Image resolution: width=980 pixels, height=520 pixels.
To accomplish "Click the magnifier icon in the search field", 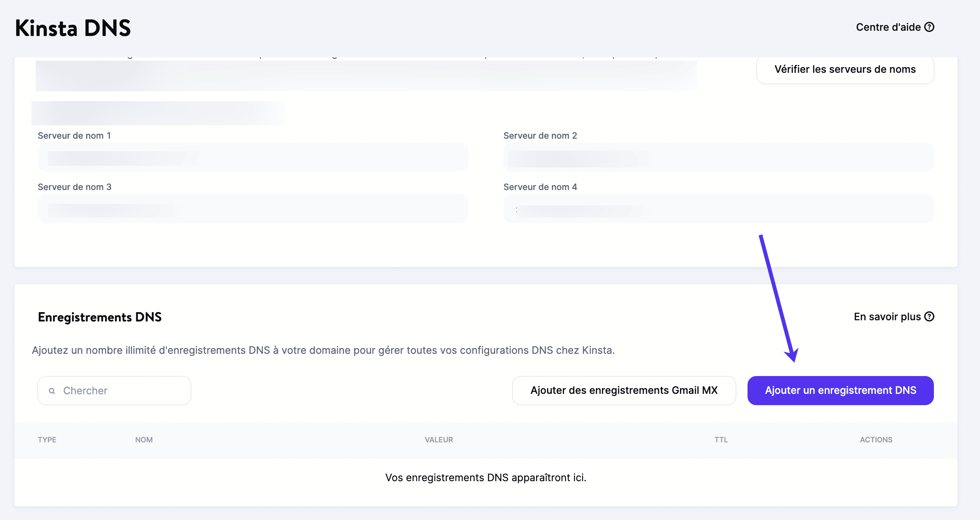I will (52, 390).
